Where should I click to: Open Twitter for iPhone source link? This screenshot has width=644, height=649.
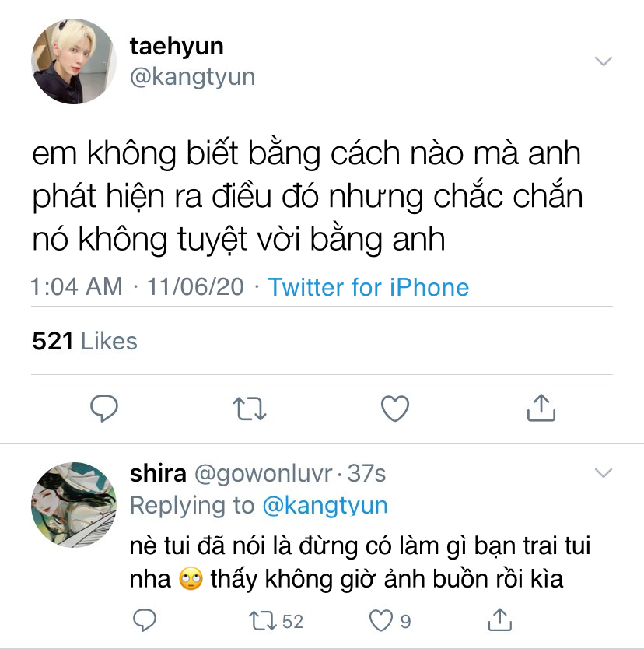click(x=368, y=287)
